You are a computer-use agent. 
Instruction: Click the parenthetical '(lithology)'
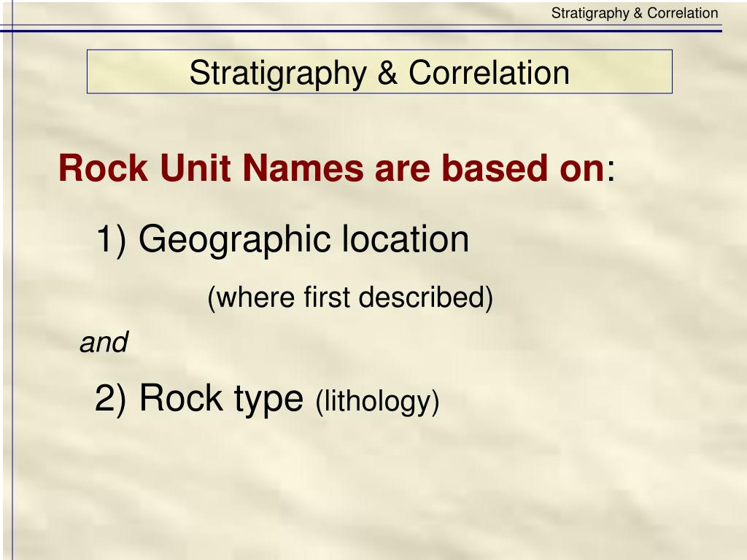pos(377,402)
